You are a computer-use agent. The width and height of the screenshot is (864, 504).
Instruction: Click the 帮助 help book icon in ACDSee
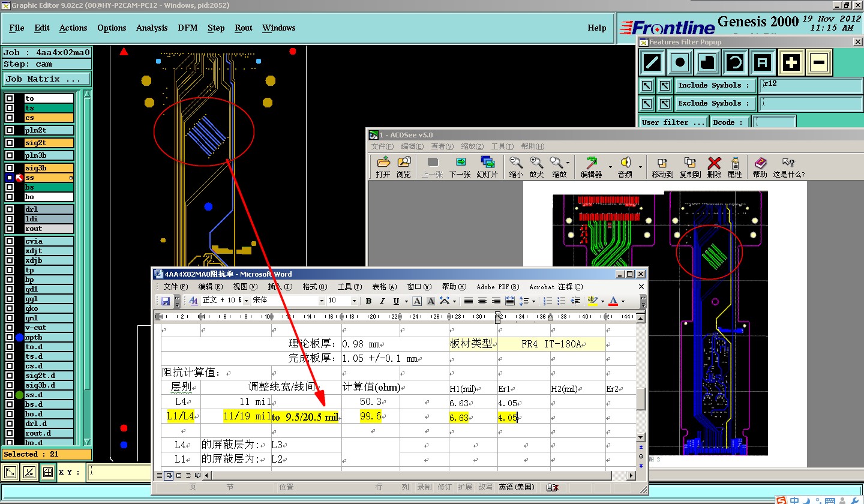760,167
